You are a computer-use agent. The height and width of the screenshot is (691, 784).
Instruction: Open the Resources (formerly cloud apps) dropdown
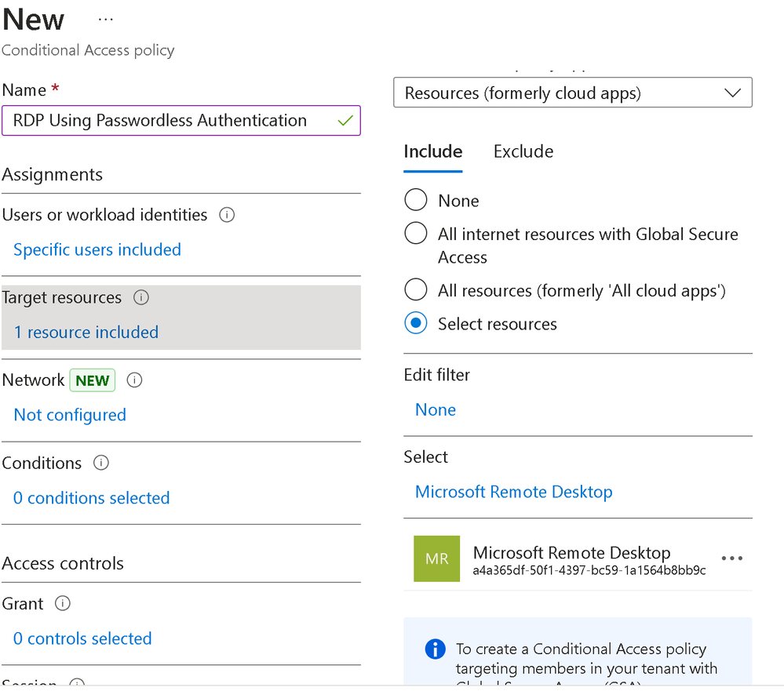pos(572,93)
